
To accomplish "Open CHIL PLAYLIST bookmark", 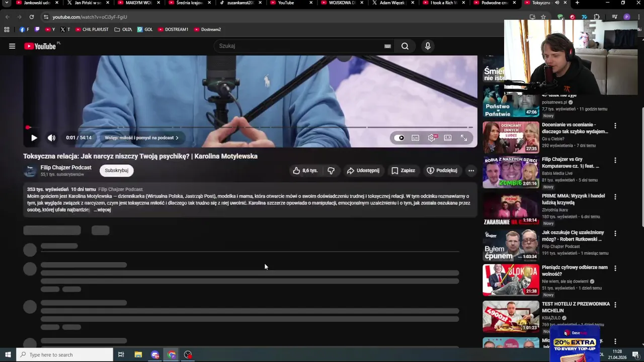I will [92, 29].
